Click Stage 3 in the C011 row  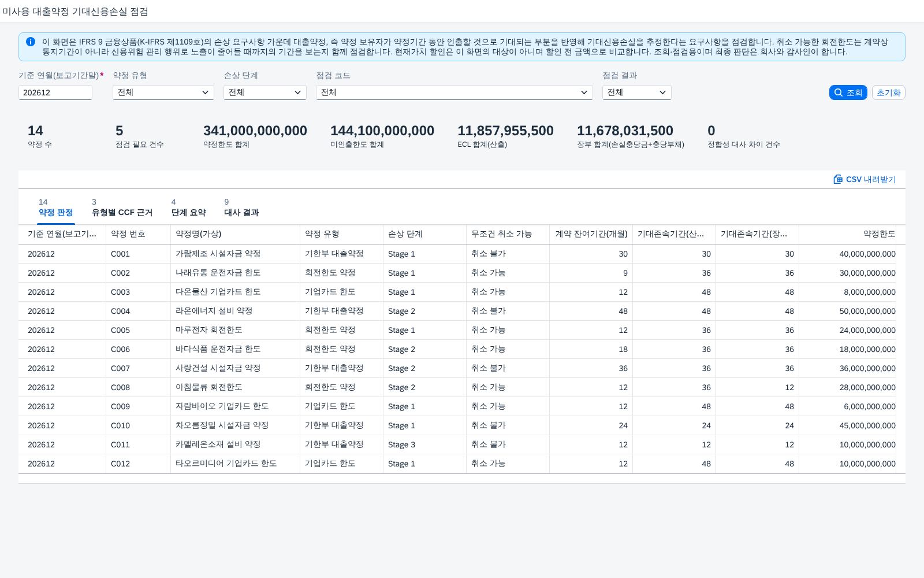point(425,444)
